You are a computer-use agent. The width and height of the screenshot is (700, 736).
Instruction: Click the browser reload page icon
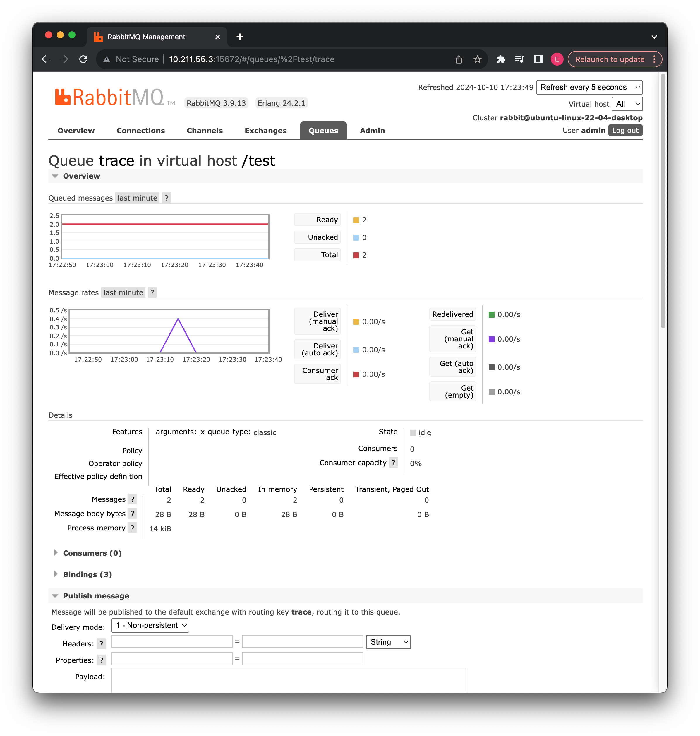[83, 59]
